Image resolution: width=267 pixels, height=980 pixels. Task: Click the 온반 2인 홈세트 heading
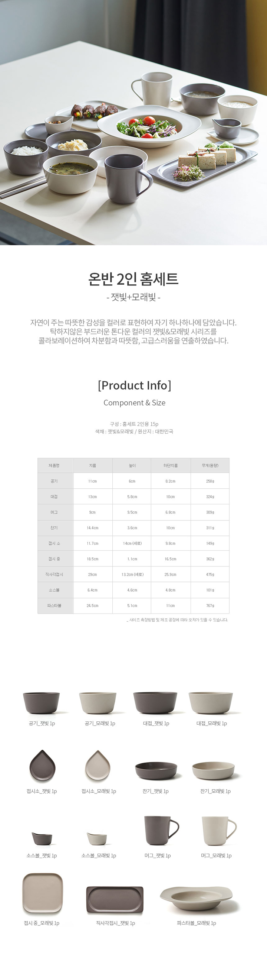pos(133,279)
